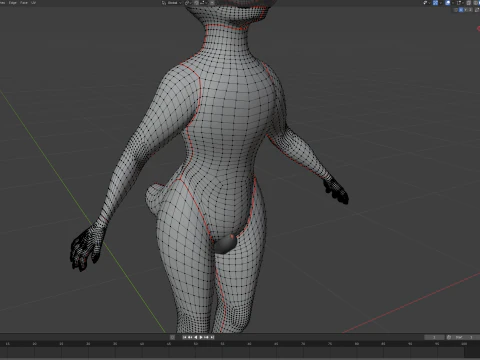Viewport: 480px width, 360px height.
Task: Open the snapping options dropdown
Action: [x=204, y=3]
